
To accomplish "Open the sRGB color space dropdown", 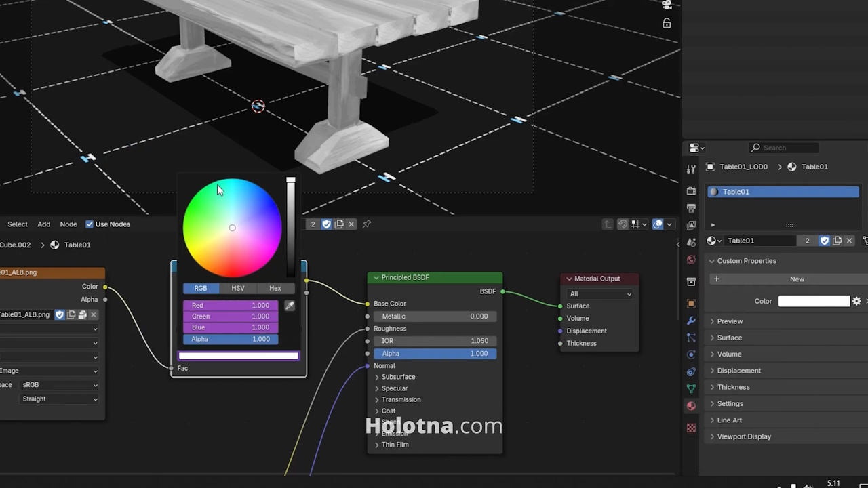I will click(x=60, y=385).
